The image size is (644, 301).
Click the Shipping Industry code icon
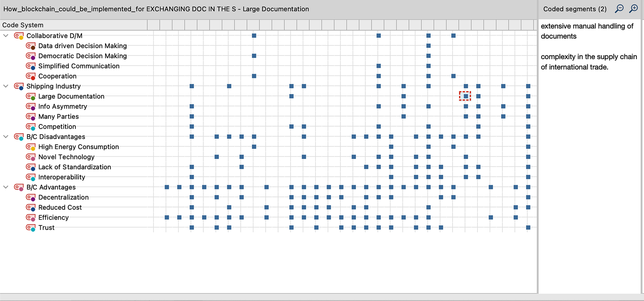(19, 86)
